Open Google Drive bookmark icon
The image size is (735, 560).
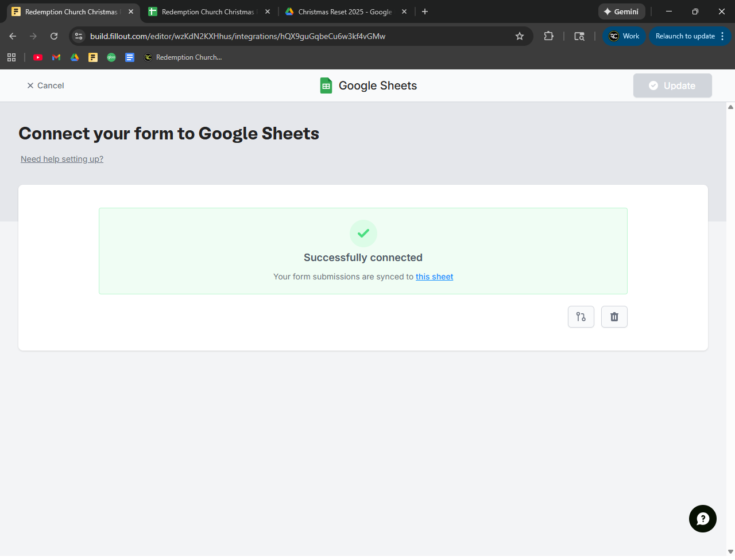coord(75,57)
